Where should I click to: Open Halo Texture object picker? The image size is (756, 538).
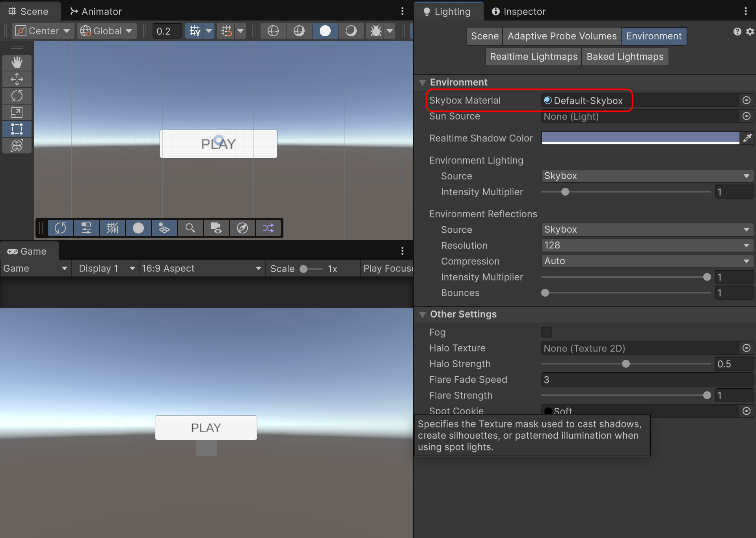(746, 348)
